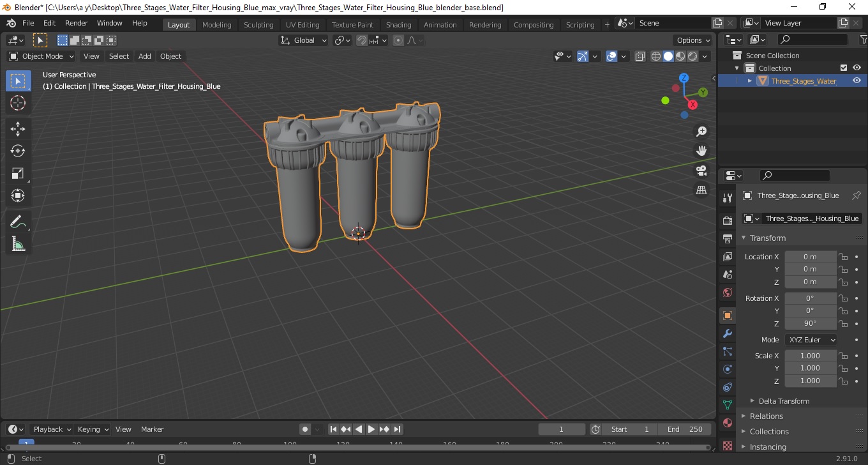The height and width of the screenshot is (465, 868).
Task: Open the Material properties tab
Action: (727, 423)
